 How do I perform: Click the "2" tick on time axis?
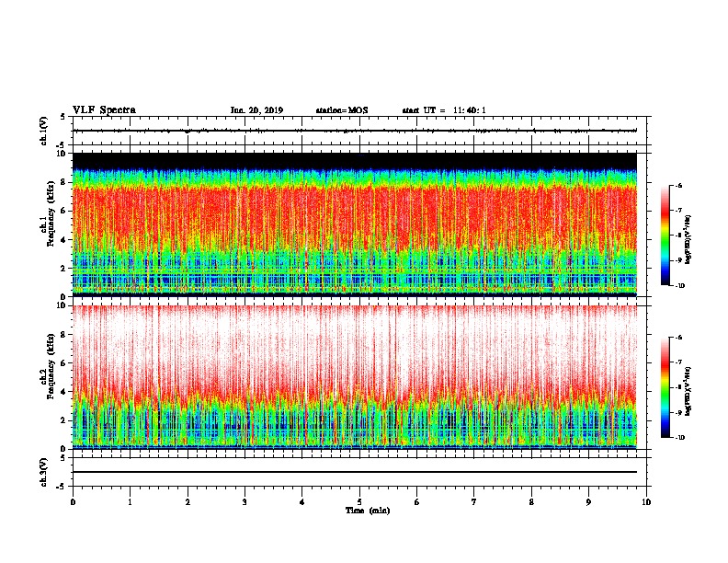pos(188,502)
